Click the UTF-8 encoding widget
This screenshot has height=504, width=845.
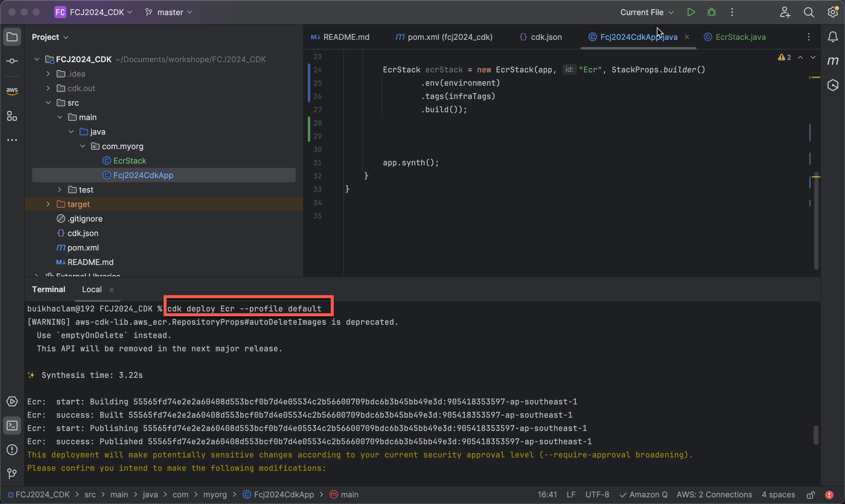coord(597,494)
